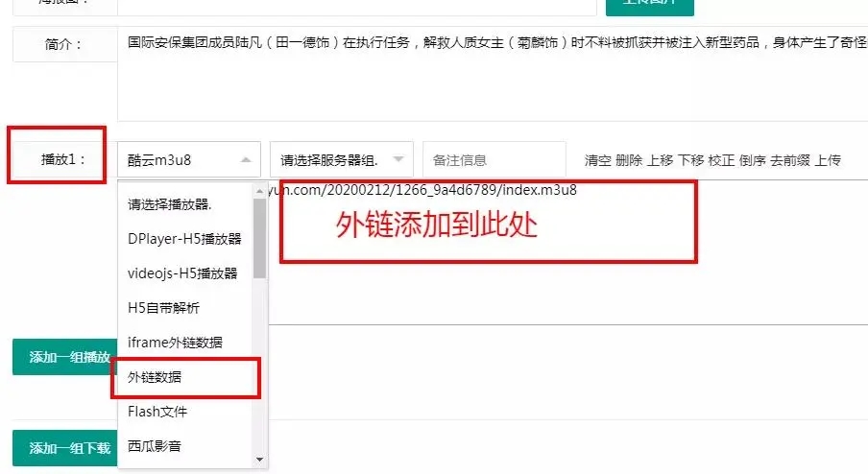Expand the 请选择服务器组 dropdown

pyautogui.click(x=341, y=159)
